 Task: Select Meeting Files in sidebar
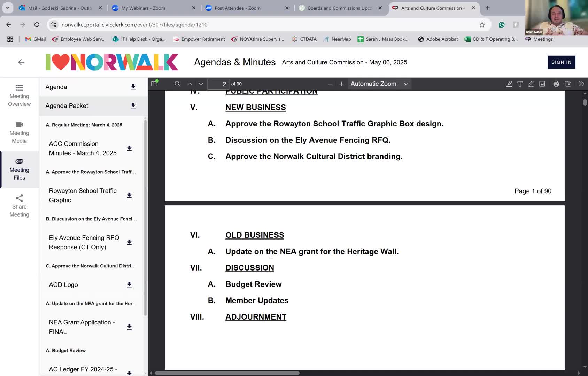coord(20,170)
